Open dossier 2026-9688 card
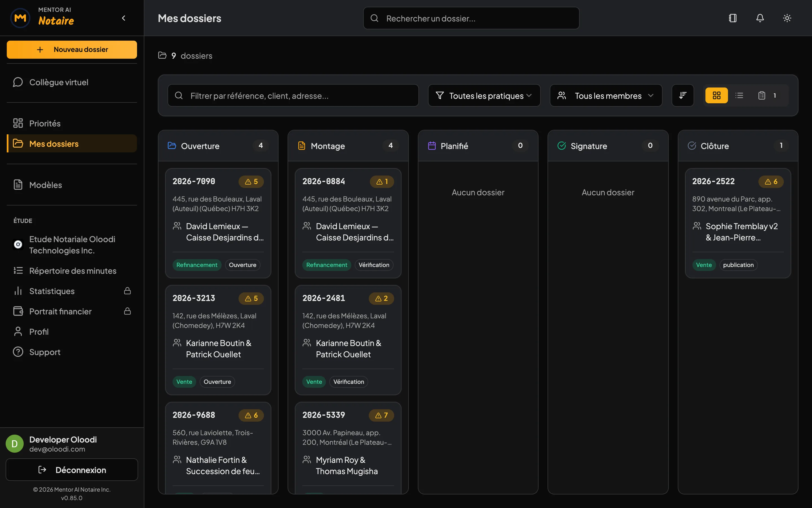 [218, 448]
